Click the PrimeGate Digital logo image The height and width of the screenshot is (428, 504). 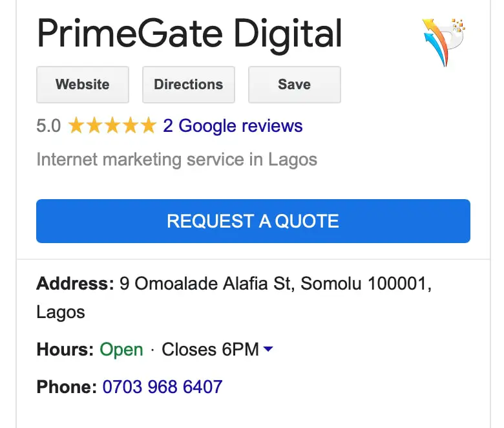(x=444, y=43)
